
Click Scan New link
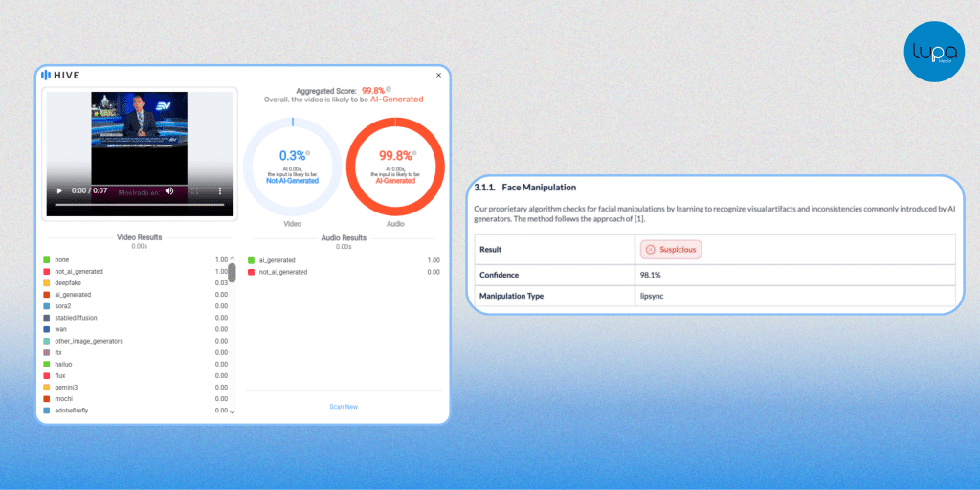pos(344,407)
